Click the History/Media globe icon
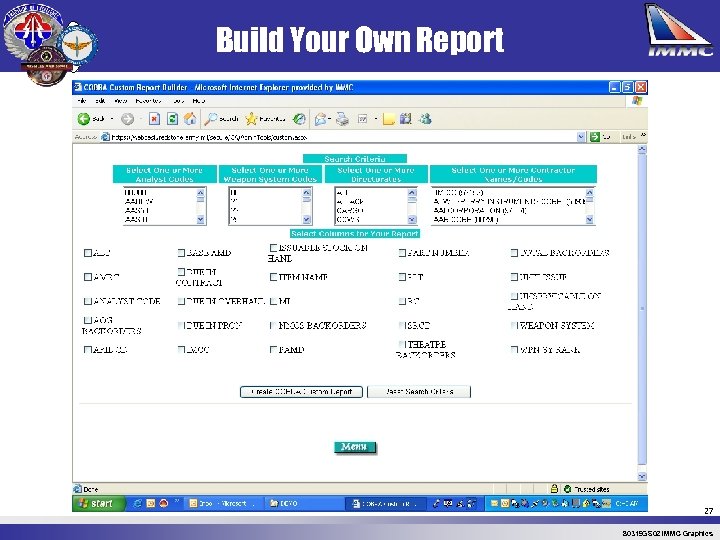720x540 pixels. pos(299,119)
